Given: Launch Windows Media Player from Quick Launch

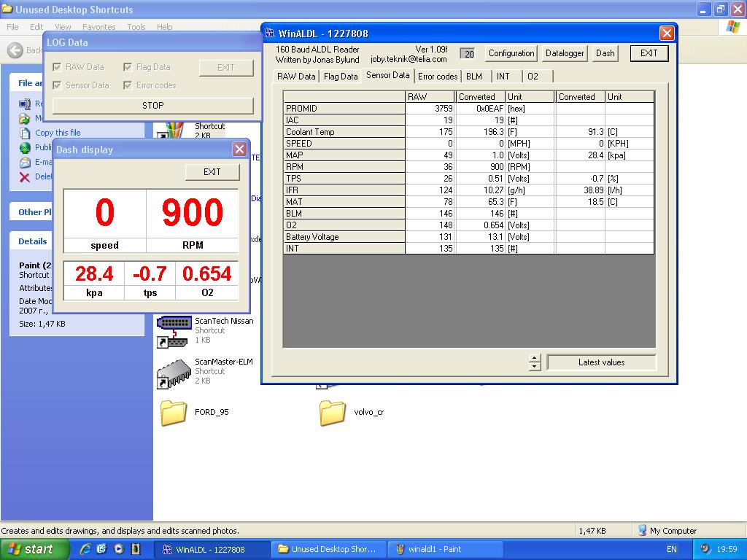Looking at the screenshot, I should tap(119, 549).
